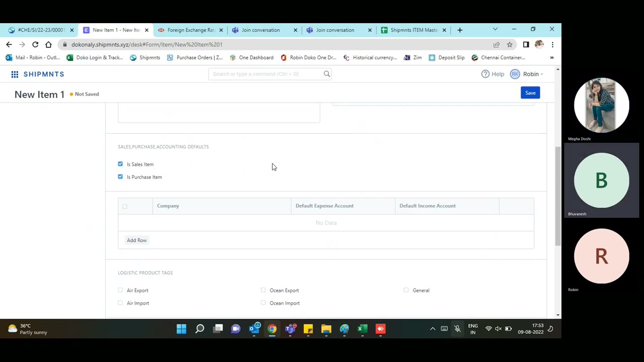Viewport: 644px width, 362px height.
Task: Share this page icon in address bar
Action: 497,44
